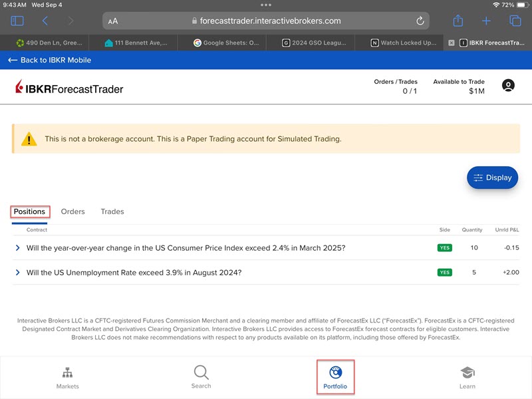This screenshot has width=532, height=399.
Task: Open the Safari share sheet icon
Action: 458,21
